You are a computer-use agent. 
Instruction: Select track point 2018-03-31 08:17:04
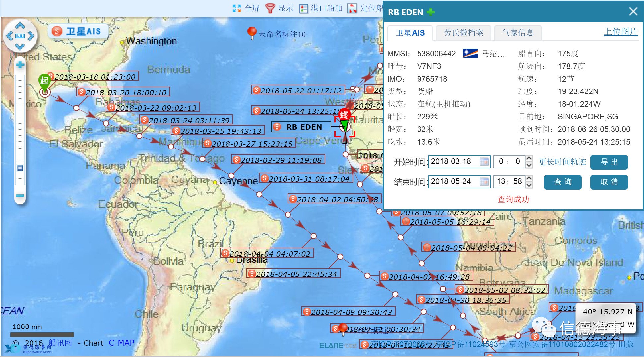pyautogui.click(x=306, y=178)
